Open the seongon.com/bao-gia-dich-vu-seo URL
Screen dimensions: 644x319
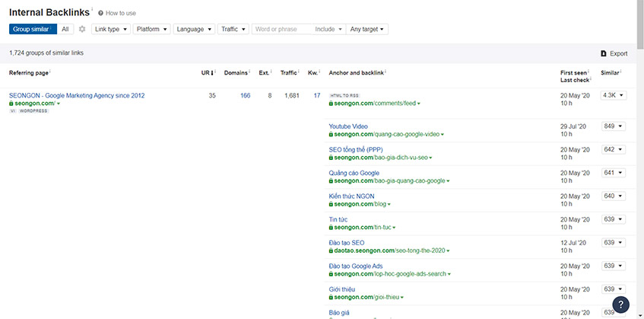(x=380, y=158)
